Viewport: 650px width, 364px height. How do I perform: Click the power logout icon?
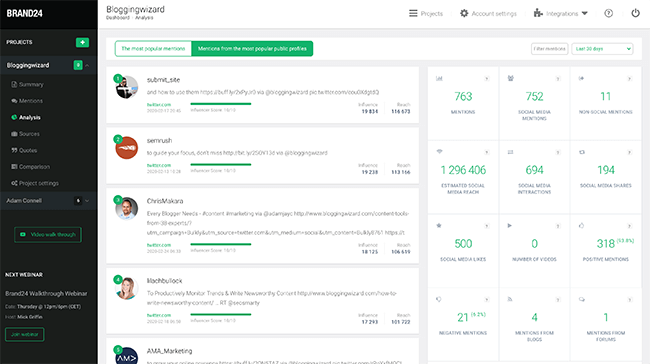click(635, 13)
